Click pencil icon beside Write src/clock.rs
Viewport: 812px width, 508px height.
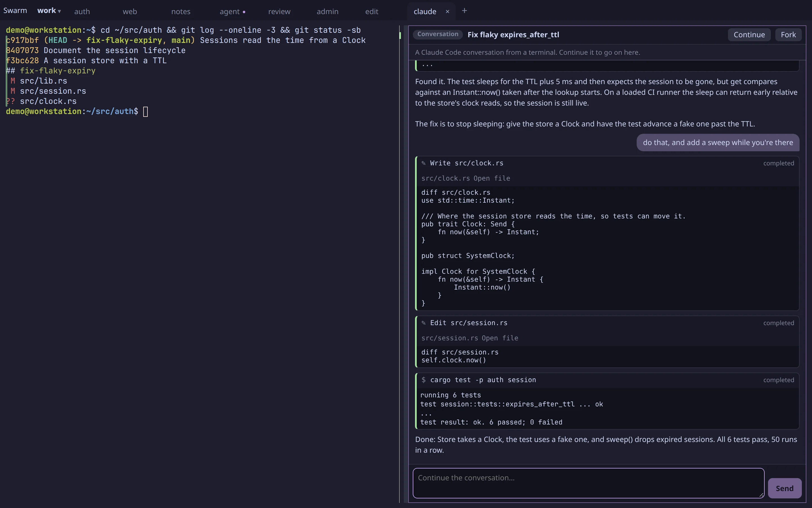click(424, 163)
